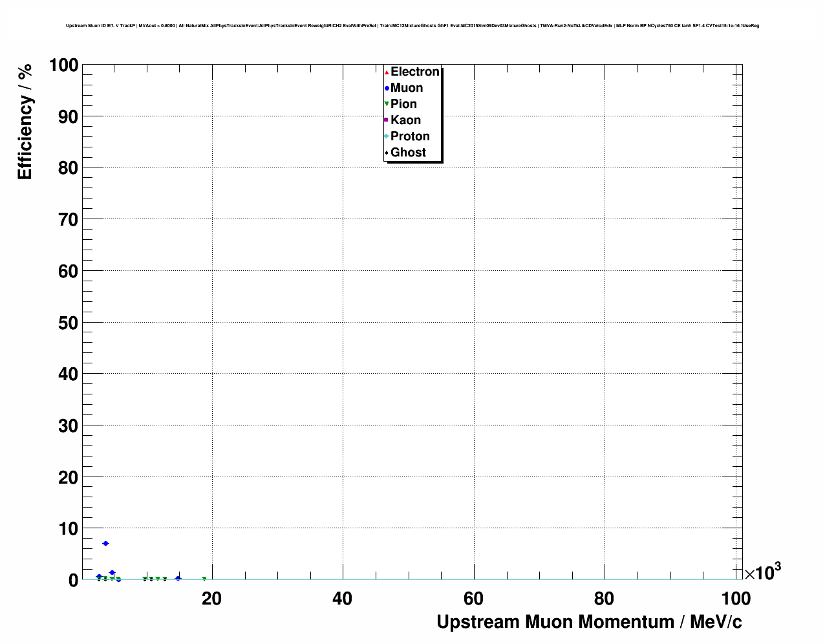
Task: Select the green Pion triangle legend marker
Action: (387, 104)
